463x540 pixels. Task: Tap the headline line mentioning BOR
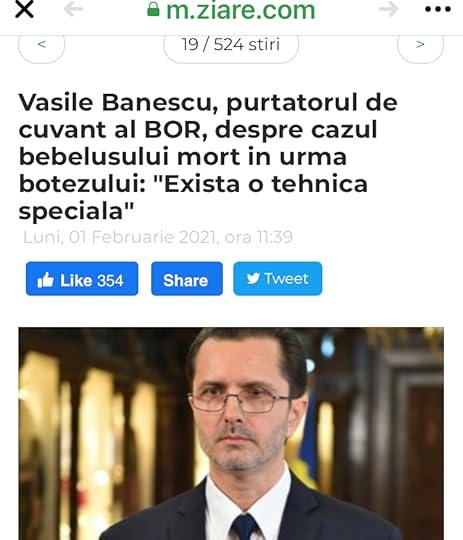pyautogui.click(x=198, y=130)
